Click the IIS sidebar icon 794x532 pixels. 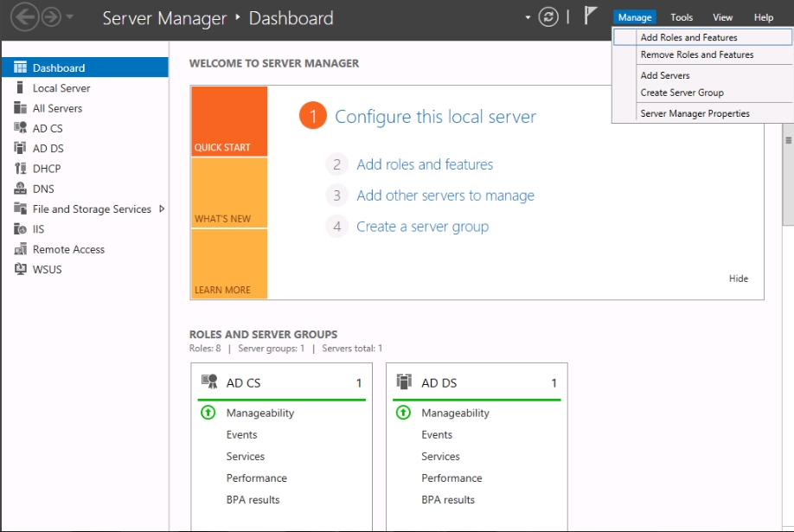point(20,229)
